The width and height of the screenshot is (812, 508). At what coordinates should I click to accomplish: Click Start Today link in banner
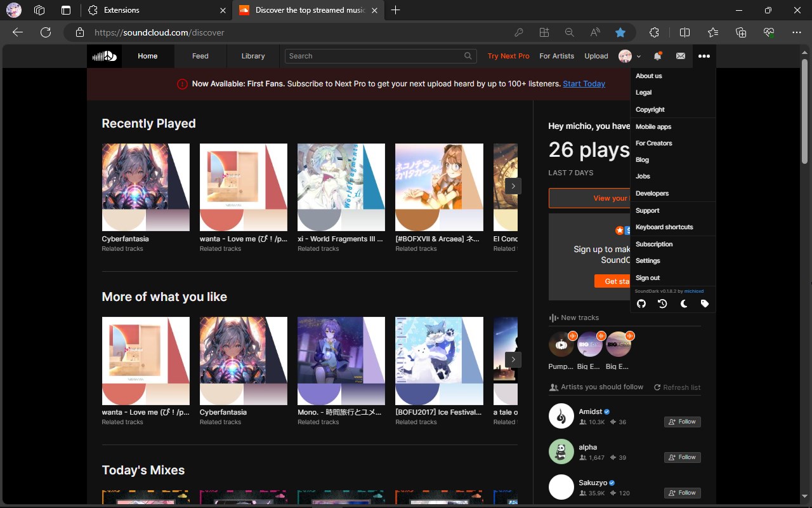[584, 84]
